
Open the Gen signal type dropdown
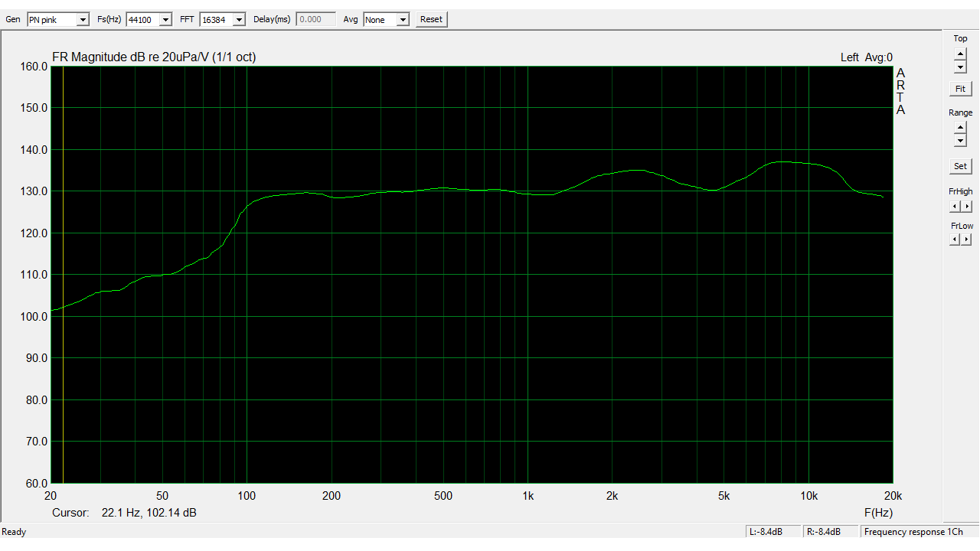pos(83,20)
